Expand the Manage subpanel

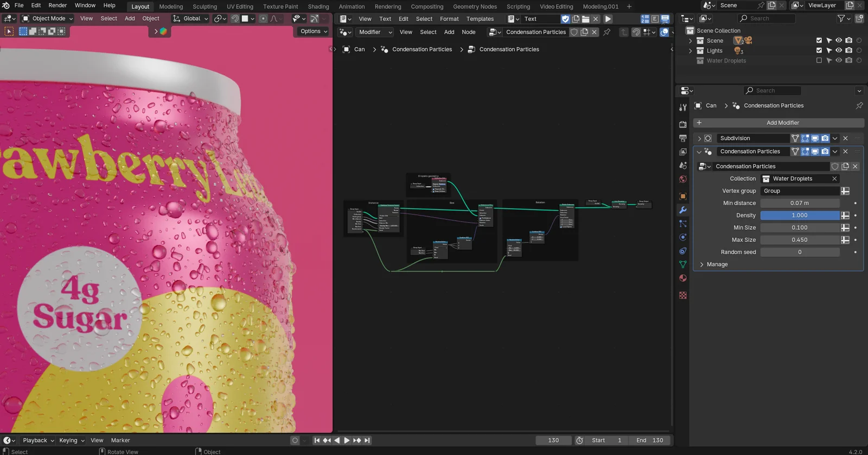tap(717, 264)
